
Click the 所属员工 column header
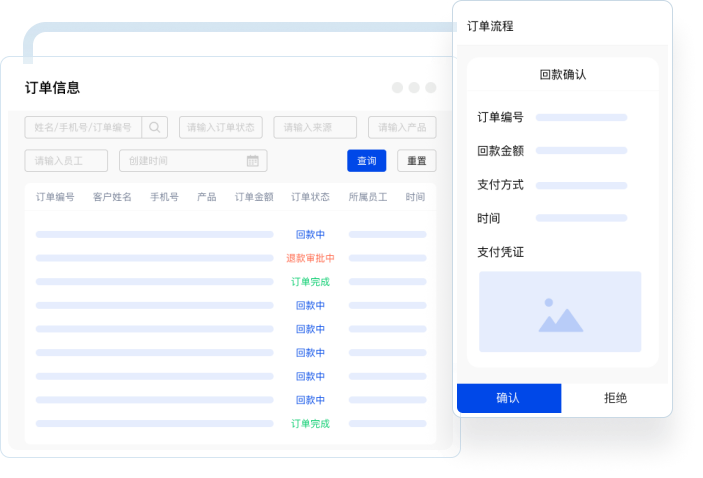tap(368, 197)
